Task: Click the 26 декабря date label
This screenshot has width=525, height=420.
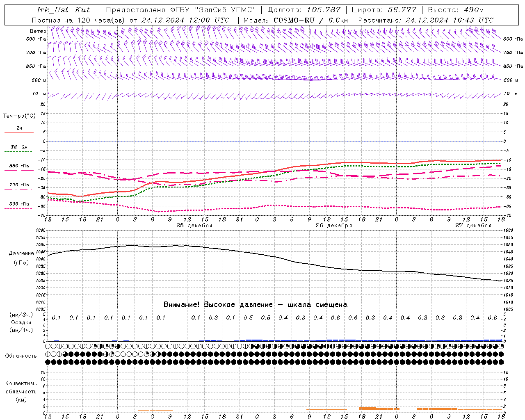Action: click(334, 226)
